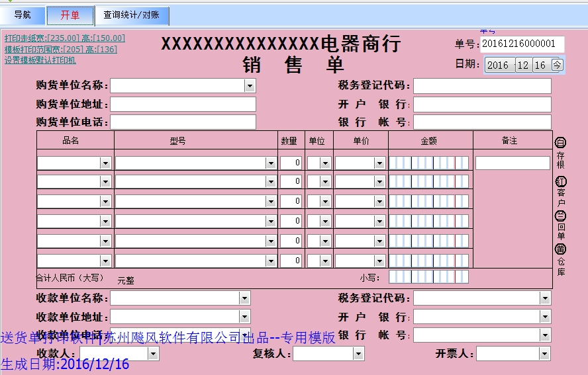This screenshot has width=588, height=375.
Task: Open the date picker spinner button
Action: (558, 65)
